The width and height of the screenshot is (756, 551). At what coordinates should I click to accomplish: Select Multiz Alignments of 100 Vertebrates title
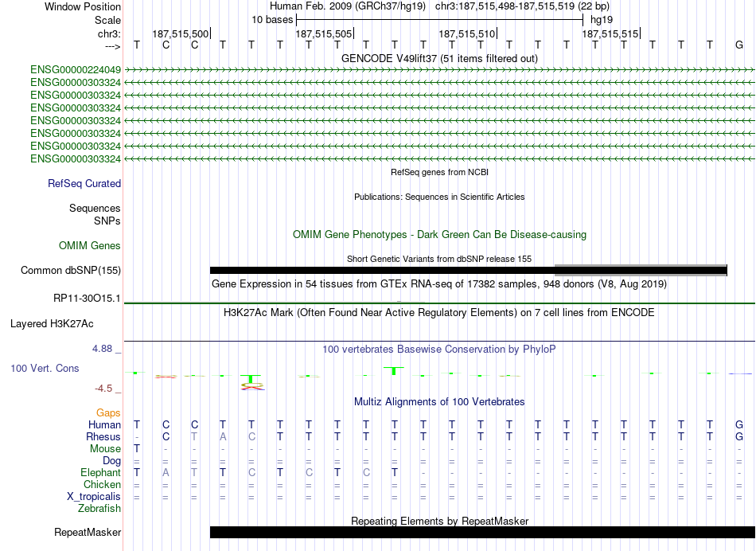439,401
